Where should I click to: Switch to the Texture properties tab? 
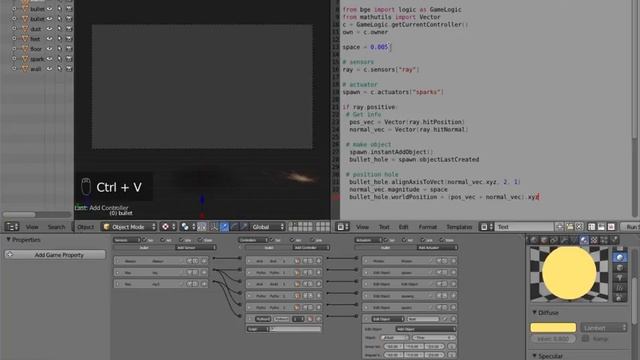594,240
